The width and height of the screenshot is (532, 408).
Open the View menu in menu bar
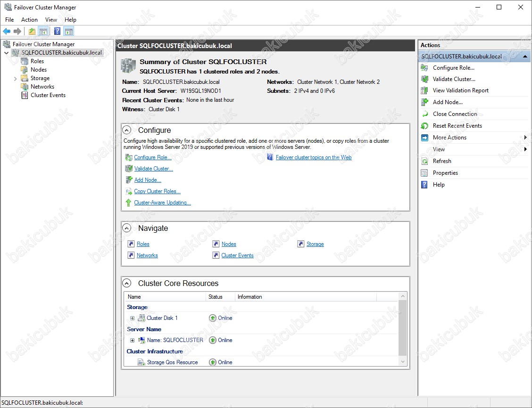[51, 20]
